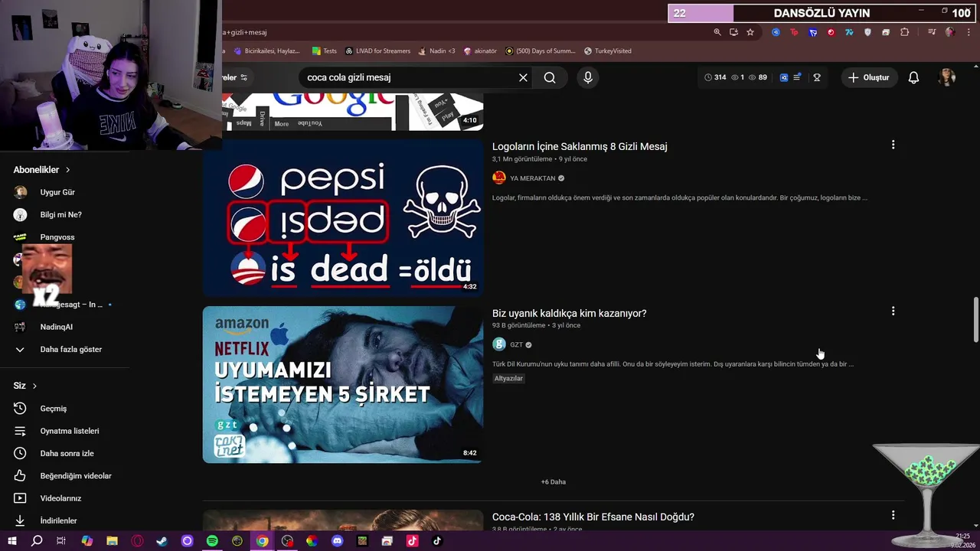Expand Daha fazla göster in subscriptions
This screenshot has width=980, height=551.
(x=70, y=350)
